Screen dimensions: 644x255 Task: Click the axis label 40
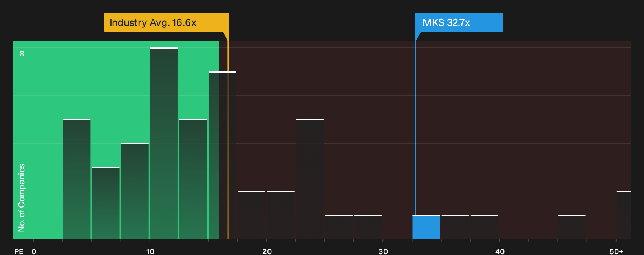click(x=500, y=251)
